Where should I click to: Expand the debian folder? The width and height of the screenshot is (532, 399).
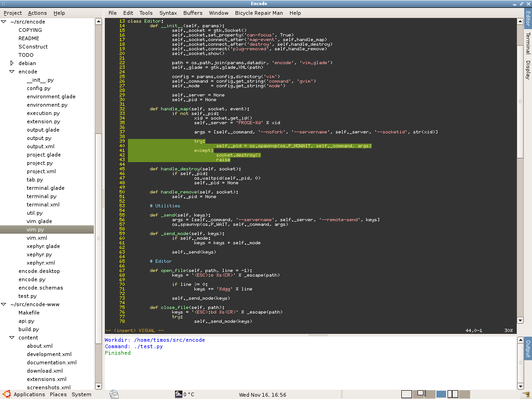[x=12, y=63]
